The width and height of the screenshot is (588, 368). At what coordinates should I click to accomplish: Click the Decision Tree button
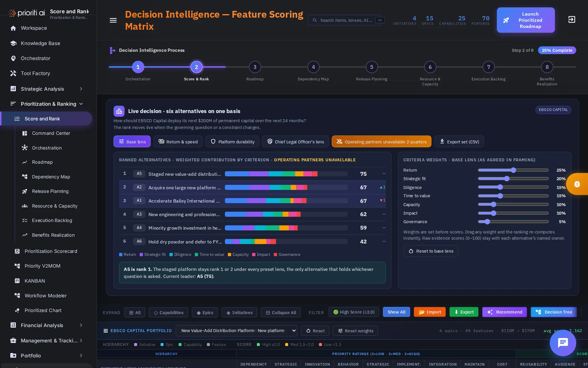click(554, 312)
